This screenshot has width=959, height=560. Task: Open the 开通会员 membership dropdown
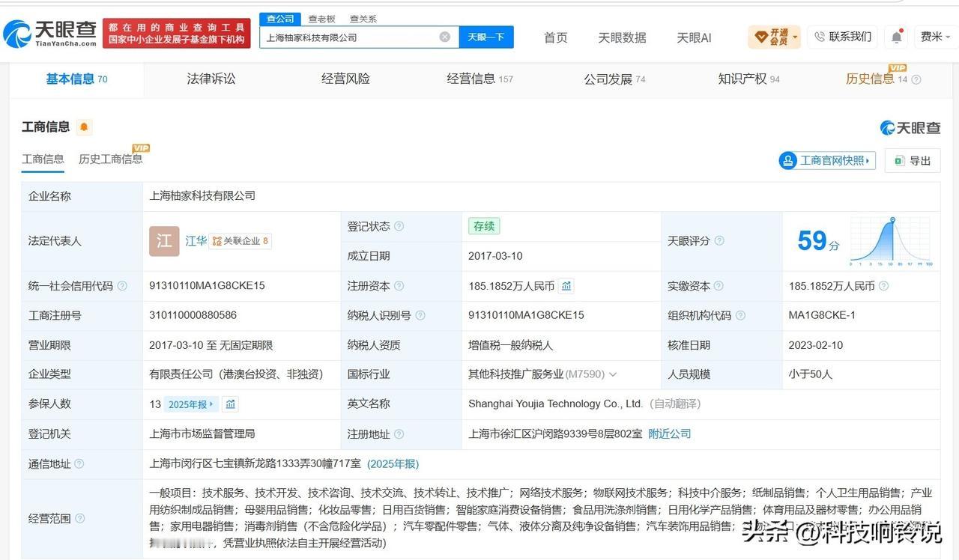pos(774,37)
